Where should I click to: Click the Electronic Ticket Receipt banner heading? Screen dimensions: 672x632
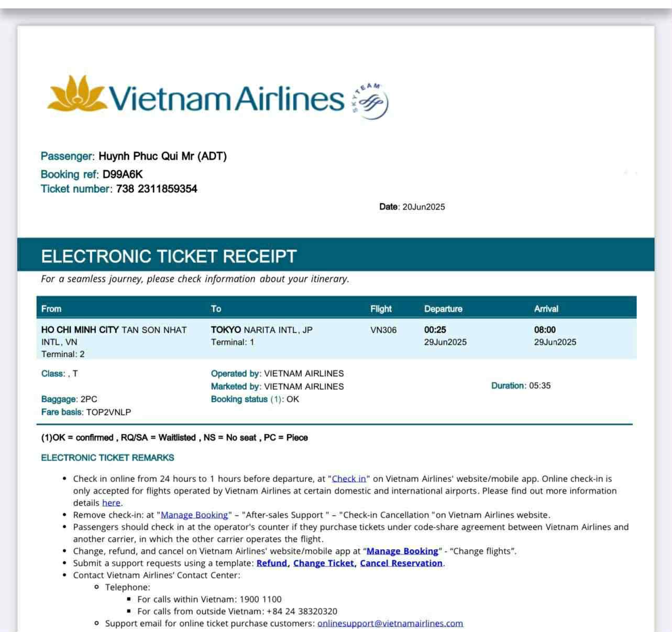pos(169,256)
